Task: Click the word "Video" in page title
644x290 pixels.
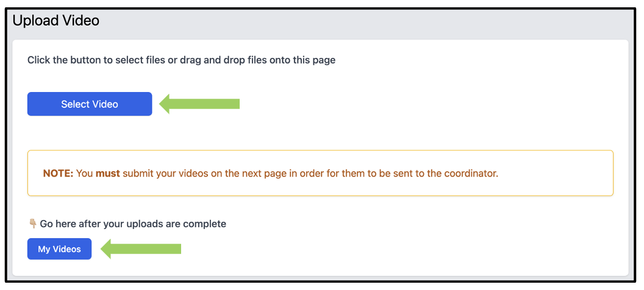Action: point(80,20)
